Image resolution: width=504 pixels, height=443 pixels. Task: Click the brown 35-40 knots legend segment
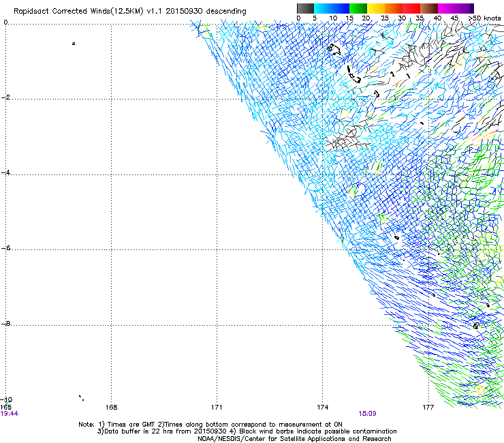click(429, 8)
